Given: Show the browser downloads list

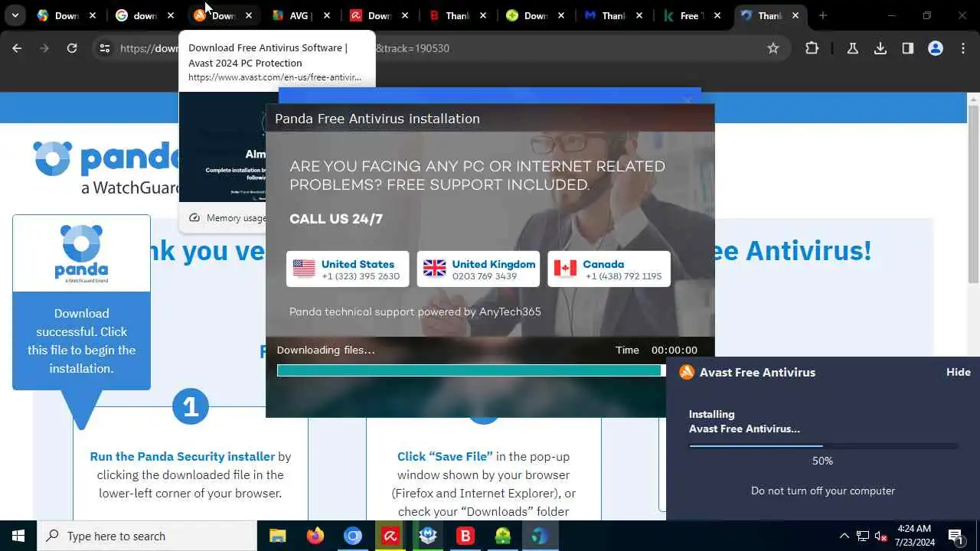Looking at the screenshot, I should pyautogui.click(x=880, y=48).
